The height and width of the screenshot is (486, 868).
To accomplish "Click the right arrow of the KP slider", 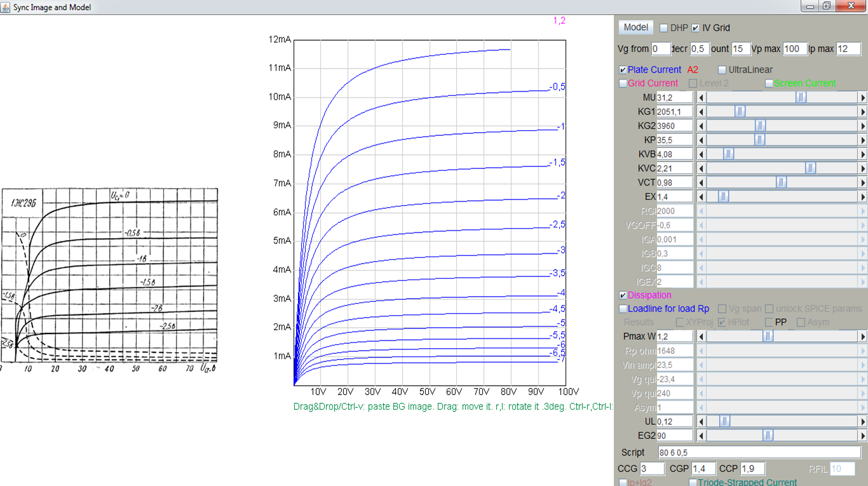I will tap(862, 140).
